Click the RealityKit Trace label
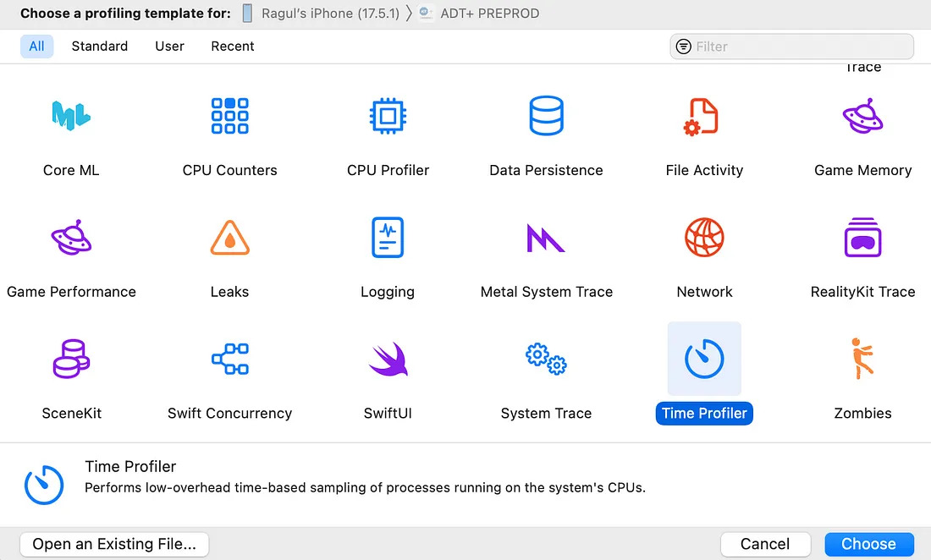 click(x=862, y=292)
